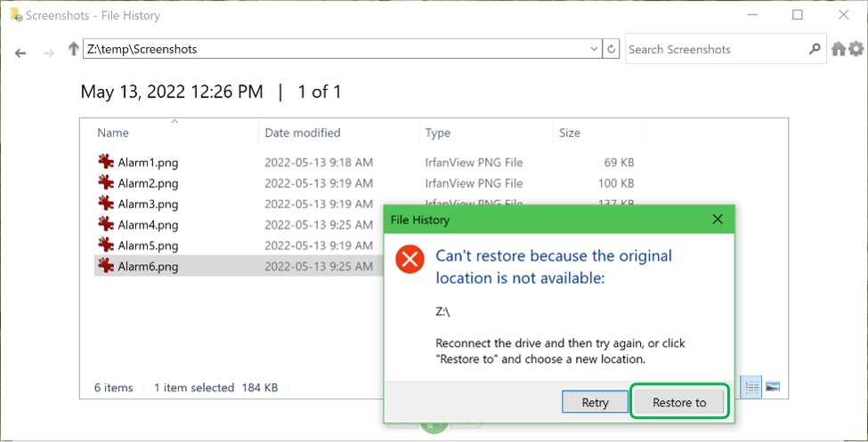Go up one folder level arrow
Screen dimensions: 868x442
click(73, 49)
